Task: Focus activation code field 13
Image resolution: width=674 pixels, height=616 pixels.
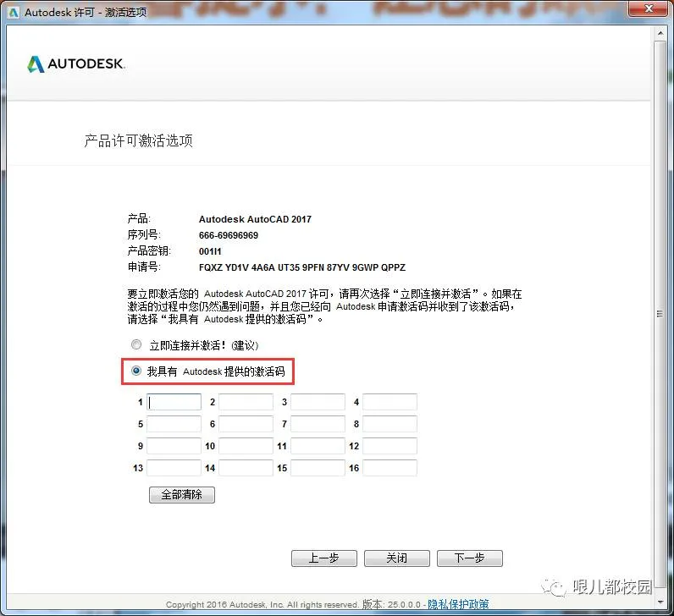Action: click(174, 468)
